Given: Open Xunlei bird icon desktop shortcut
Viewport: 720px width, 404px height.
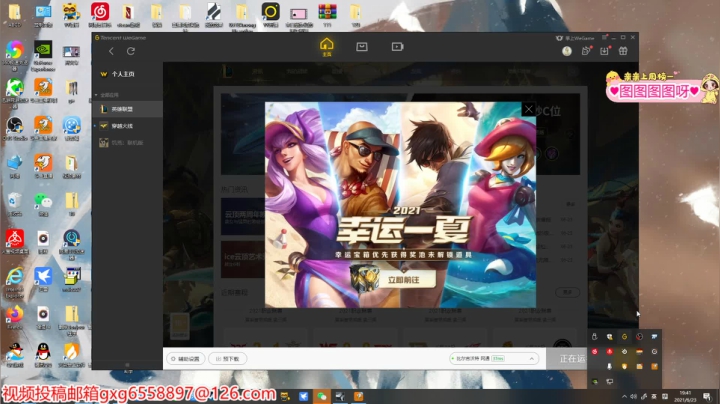Looking at the screenshot, I should (x=43, y=279).
